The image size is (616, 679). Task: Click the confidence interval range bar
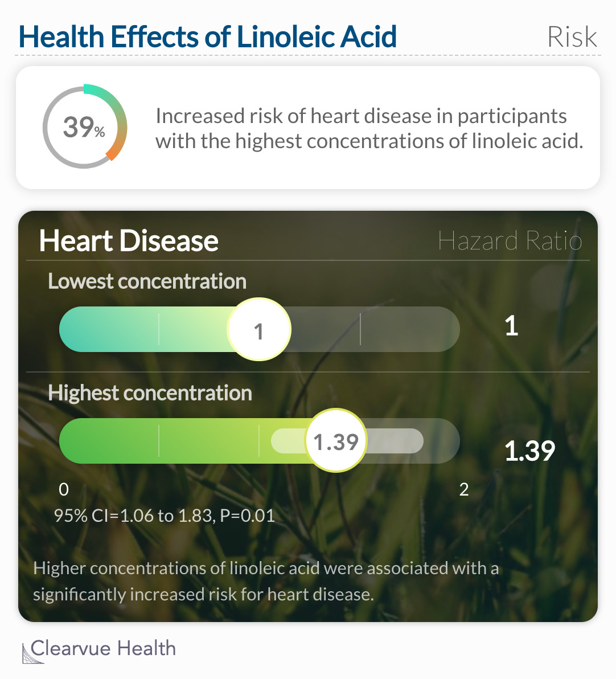tap(347, 441)
